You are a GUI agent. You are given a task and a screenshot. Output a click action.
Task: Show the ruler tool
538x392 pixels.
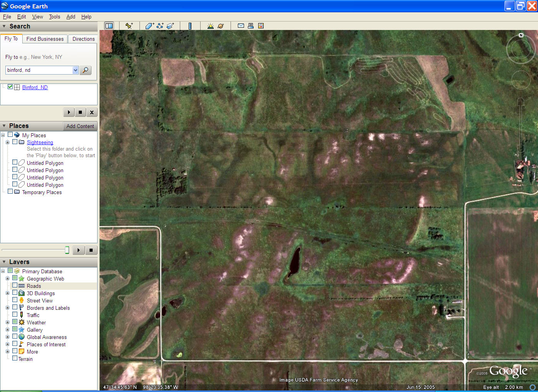coord(190,26)
